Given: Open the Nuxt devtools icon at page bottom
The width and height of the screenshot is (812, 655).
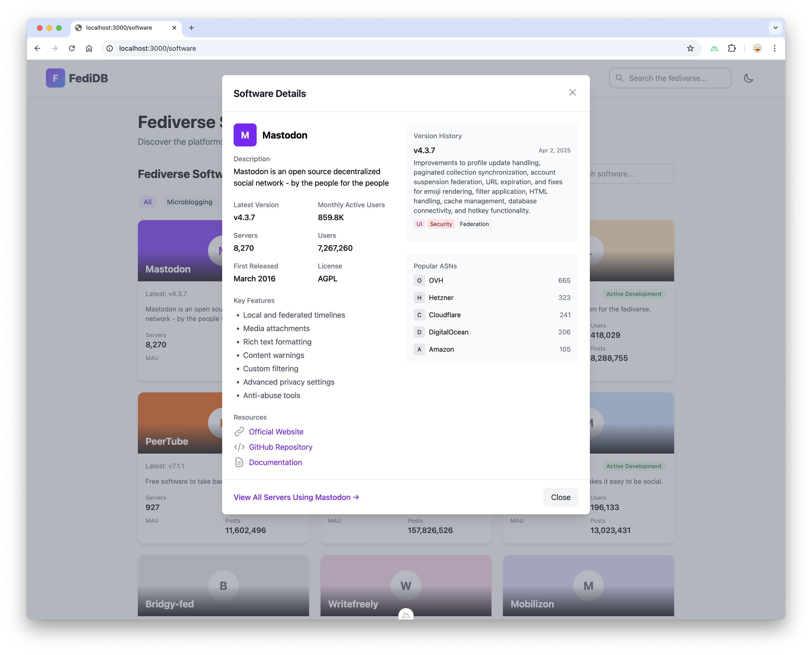Looking at the screenshot, I should point(406,615).
